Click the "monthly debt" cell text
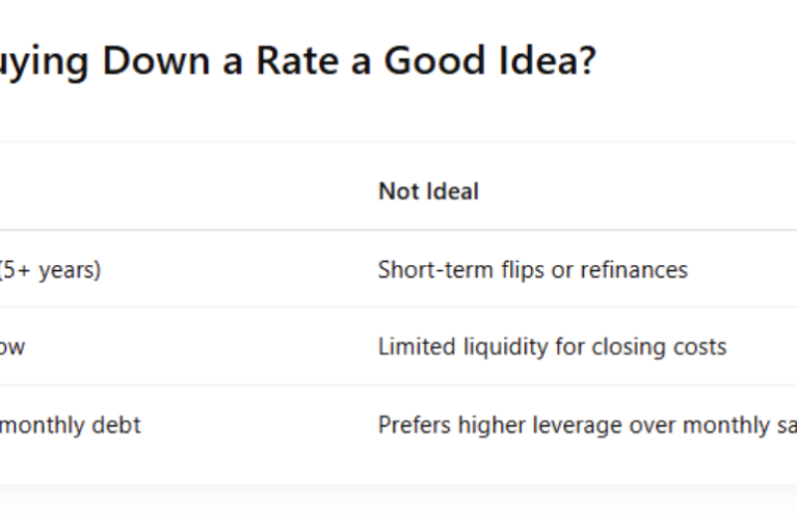Screen dimensions: 797x532 (x=70, y=425)
